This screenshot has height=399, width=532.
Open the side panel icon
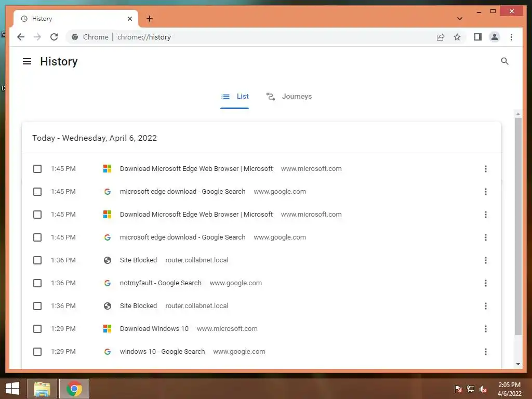478,37
